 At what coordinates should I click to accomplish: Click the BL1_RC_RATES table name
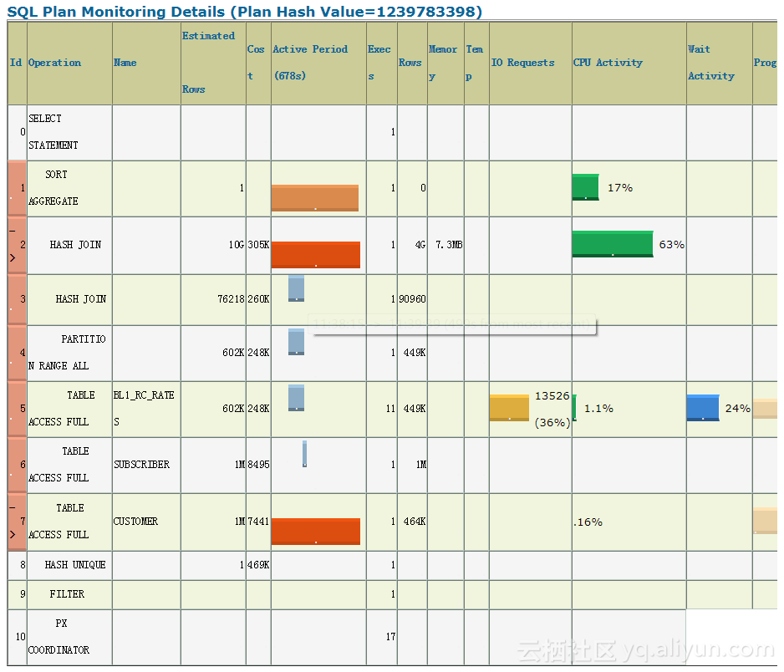(x=144, y=409)
